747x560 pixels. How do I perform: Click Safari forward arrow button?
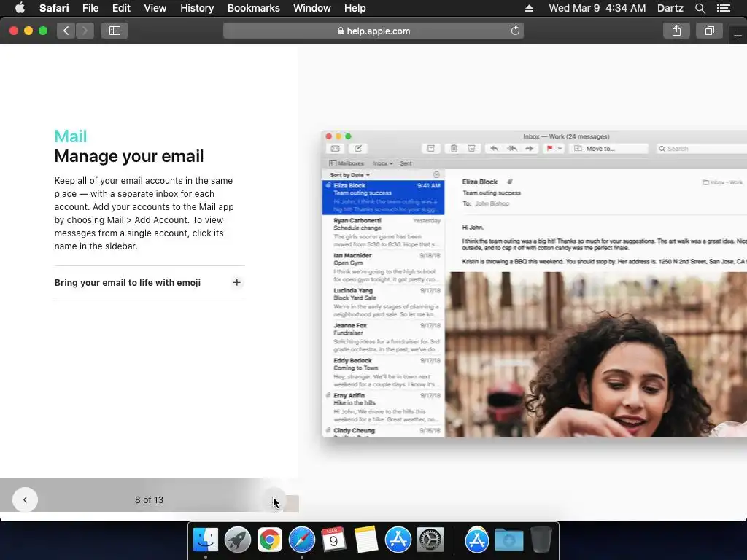tap(85, 31)
